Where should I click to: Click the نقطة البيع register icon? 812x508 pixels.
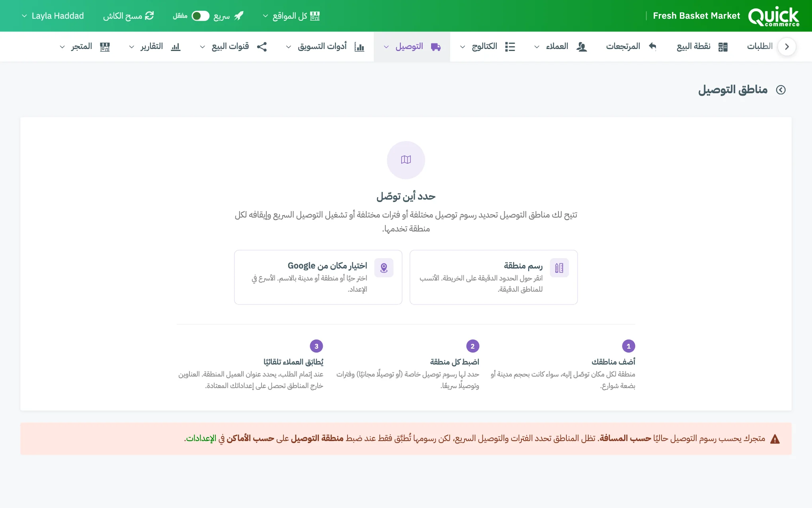pos(723,47)
